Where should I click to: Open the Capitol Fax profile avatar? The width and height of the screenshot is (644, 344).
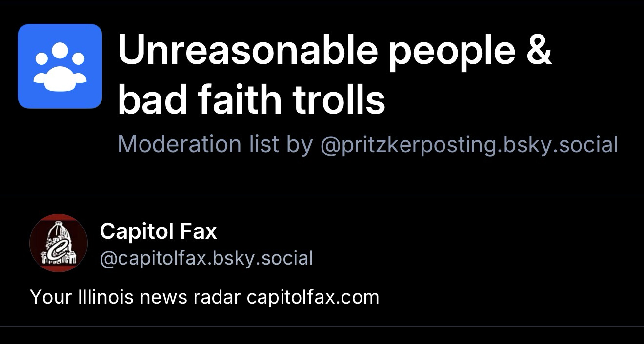click(59, 243)
